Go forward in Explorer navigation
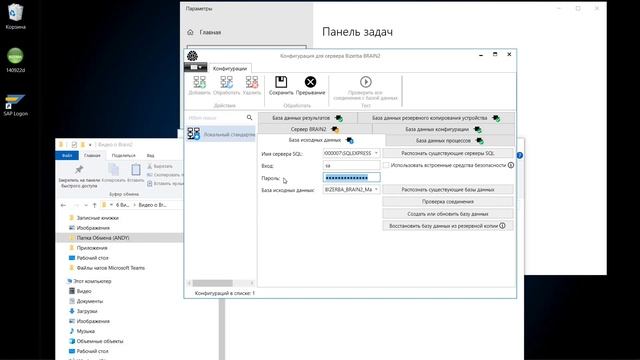 (76, 205)
